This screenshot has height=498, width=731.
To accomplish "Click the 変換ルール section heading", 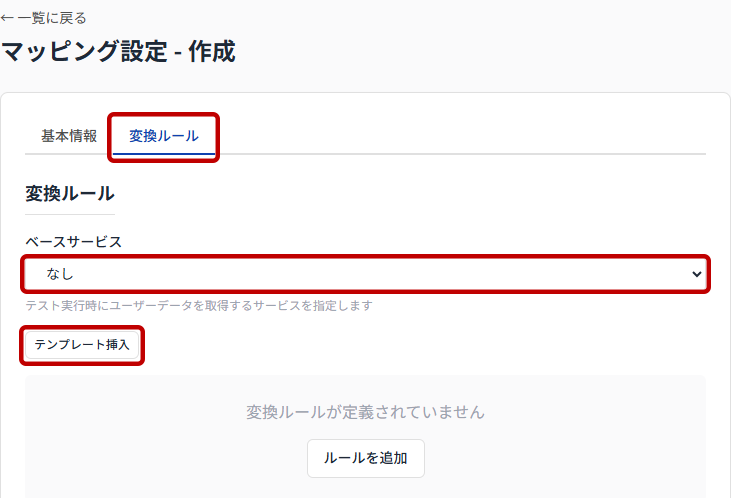I will tap(69, 194).
